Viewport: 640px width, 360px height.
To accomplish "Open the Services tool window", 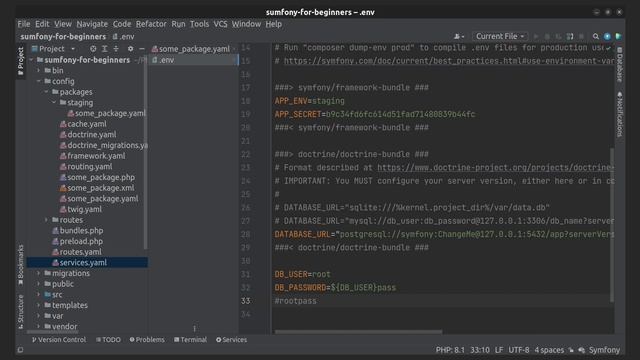I will (x=231, y=340).
